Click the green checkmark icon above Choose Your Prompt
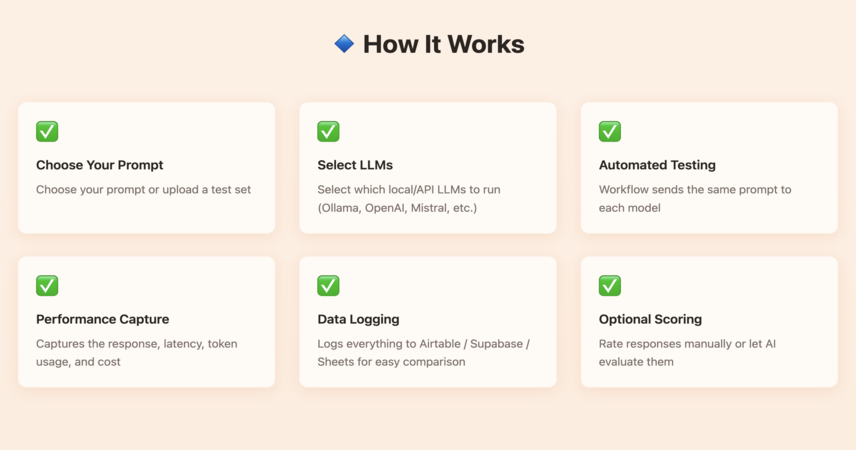This screenshot has width=856, height=450. tap(47, 132)
